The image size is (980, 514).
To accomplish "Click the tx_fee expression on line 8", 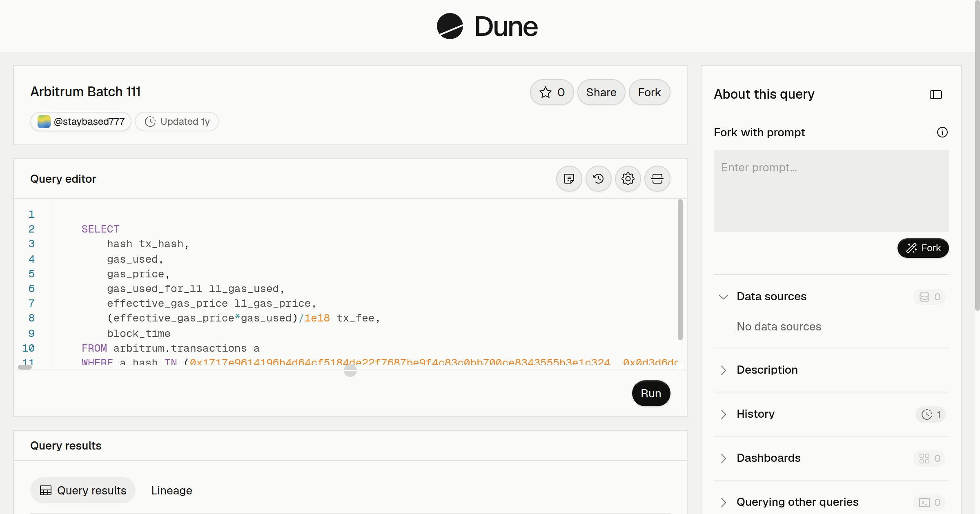I will click(244, 318).
